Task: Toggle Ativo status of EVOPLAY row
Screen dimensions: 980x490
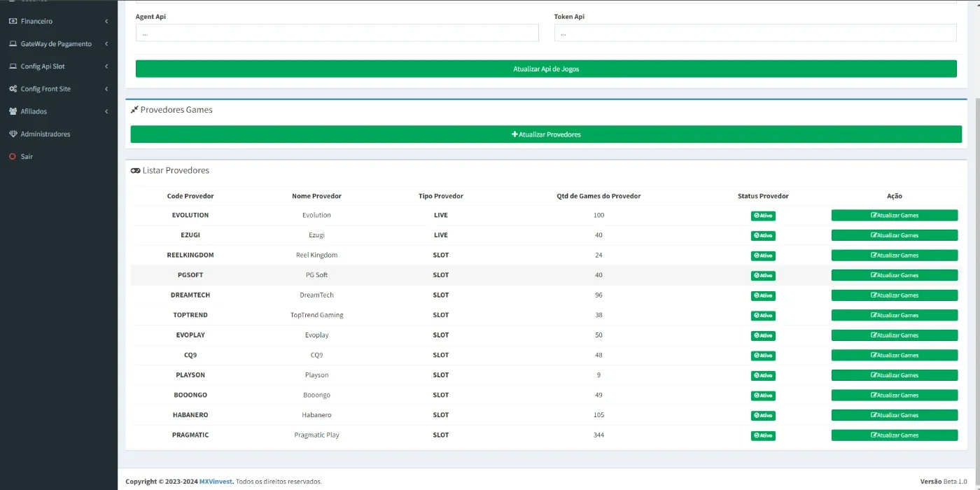Action: (x=763, y=336)
